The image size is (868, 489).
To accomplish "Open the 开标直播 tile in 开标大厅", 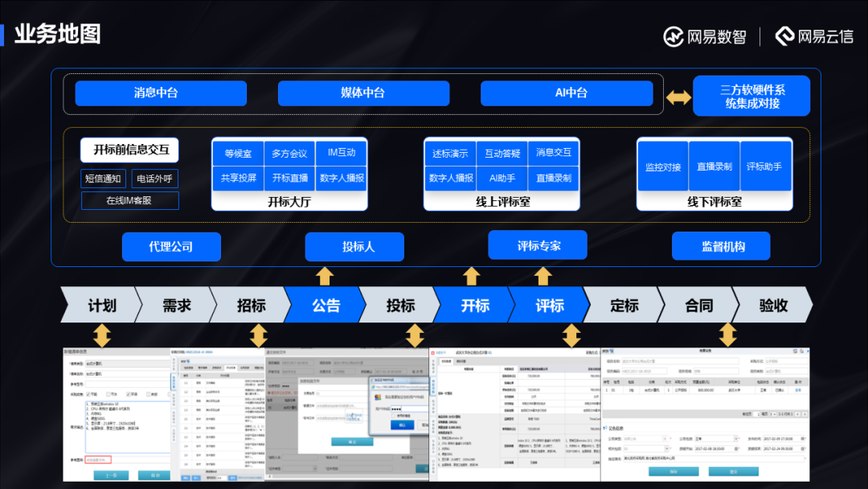I will coord(290,178).
